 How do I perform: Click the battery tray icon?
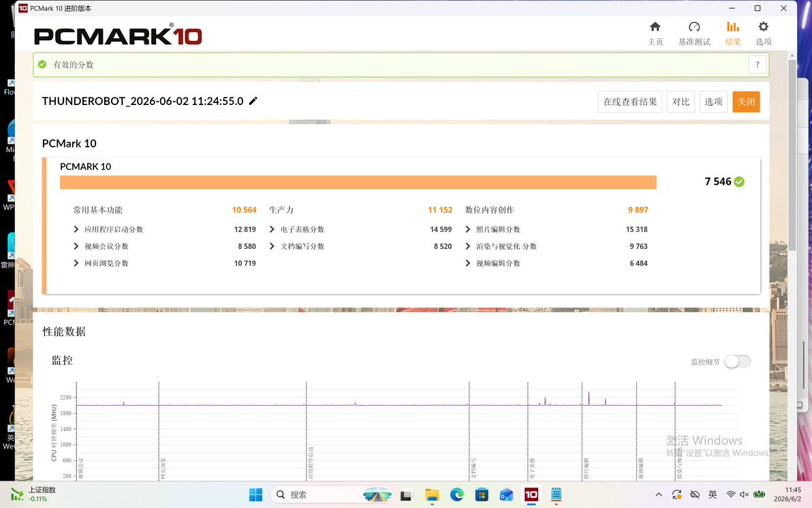(x=759, y=494)
